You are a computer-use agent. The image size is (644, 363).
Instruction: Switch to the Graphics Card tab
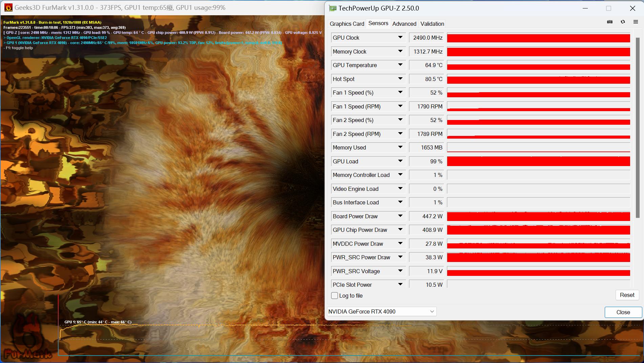click(347, 24)
